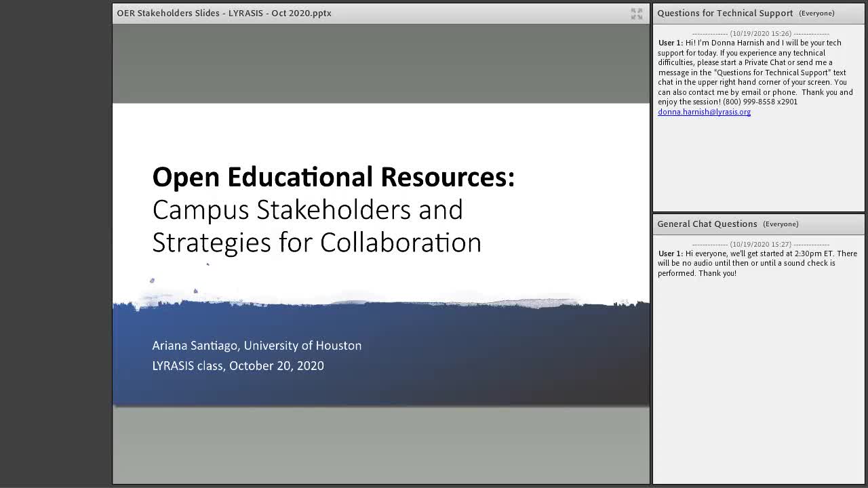Click the 'Ariana Santiago, University of Houston' line
The height and width of the screenshot is (488, 868).
256,346
